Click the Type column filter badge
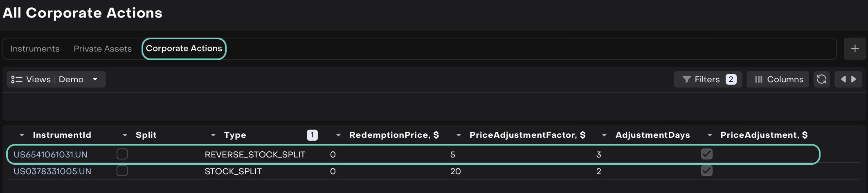Screen dimensions: 868x193 (312, 135)
